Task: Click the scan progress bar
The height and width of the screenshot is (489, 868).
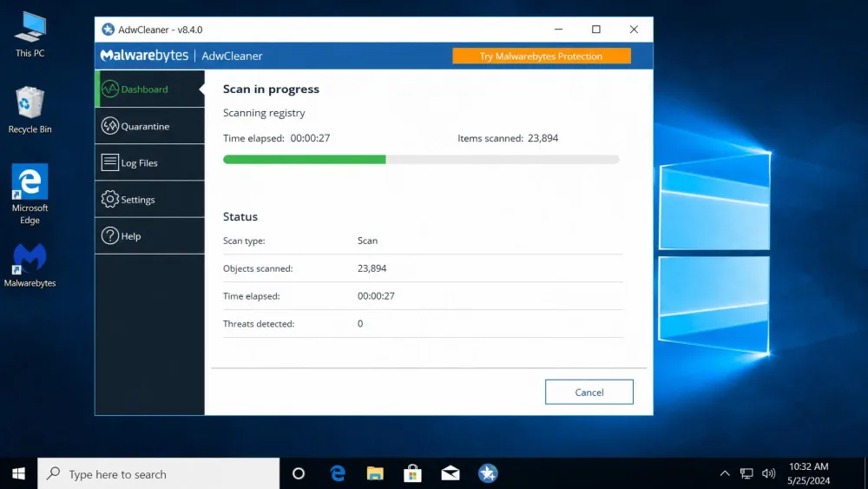Action: pyautogui.click(x=421, y=160)
